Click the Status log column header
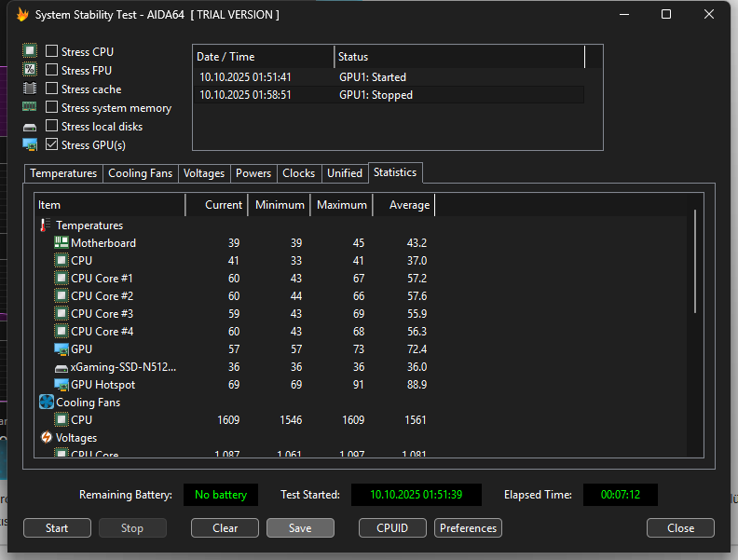 tap(459, 57)
